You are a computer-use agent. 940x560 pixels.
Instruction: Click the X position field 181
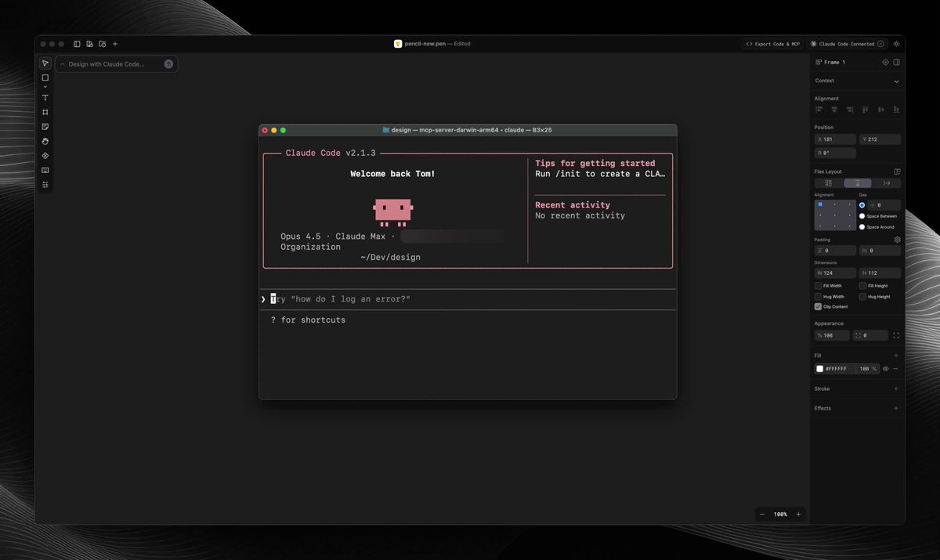[835, 139]
